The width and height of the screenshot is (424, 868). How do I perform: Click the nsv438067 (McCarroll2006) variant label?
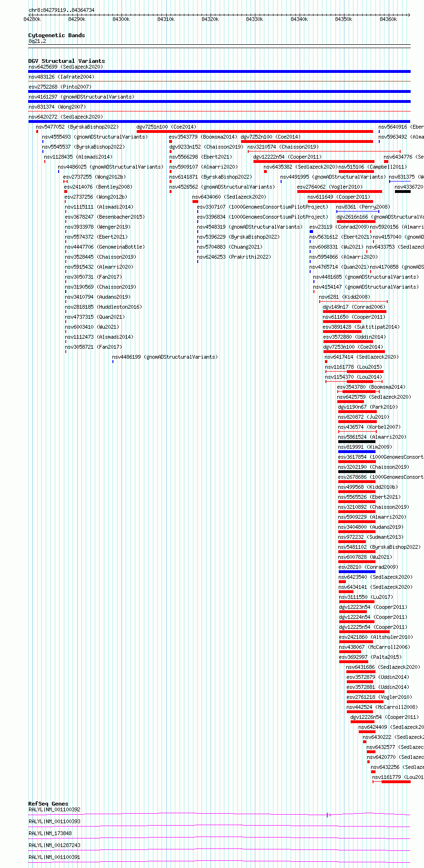pos(374,647)
